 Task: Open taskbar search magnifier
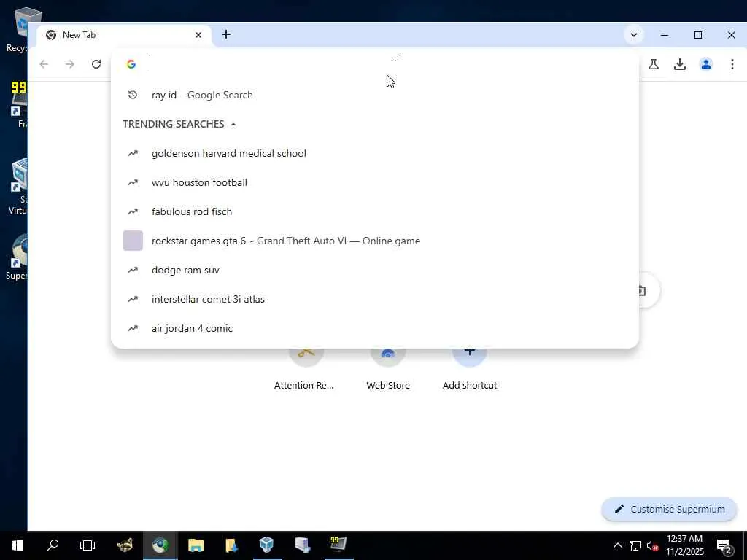[53, 545]
